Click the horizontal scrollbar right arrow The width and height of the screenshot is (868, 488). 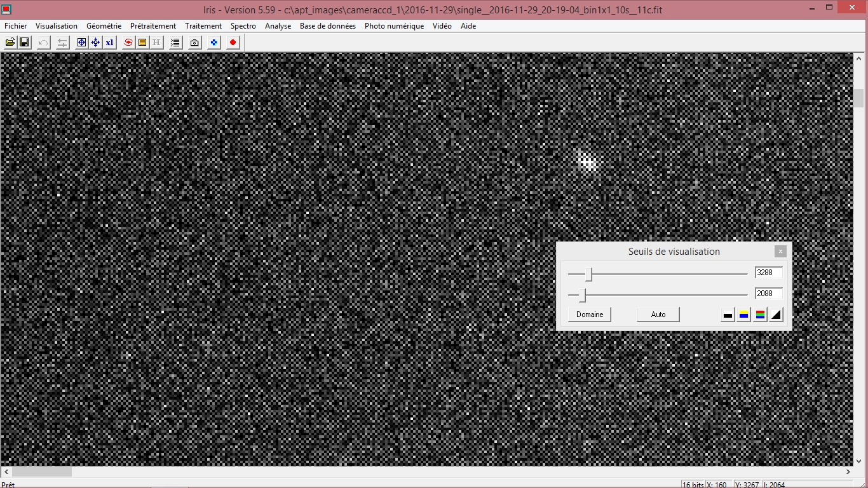[x=848, y=472]
